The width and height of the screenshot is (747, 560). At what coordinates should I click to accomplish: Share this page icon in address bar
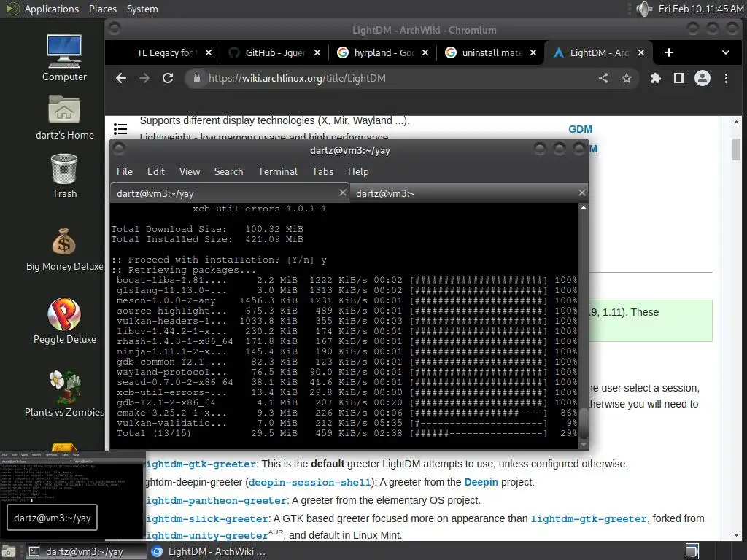(603, 78)
